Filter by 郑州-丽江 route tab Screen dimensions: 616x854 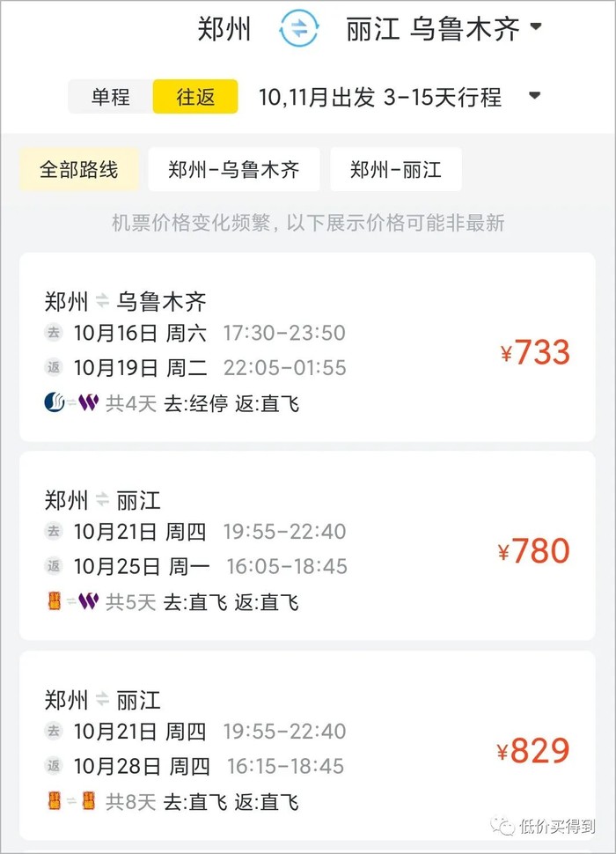395,169
